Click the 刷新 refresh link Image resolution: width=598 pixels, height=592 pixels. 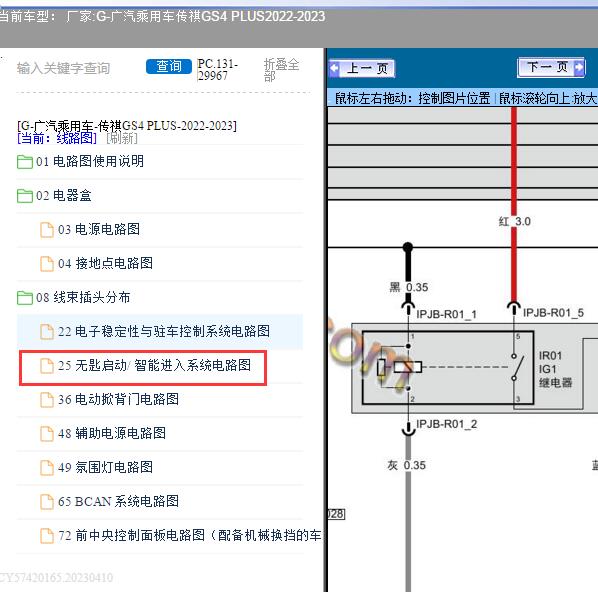tap(122, 138)
